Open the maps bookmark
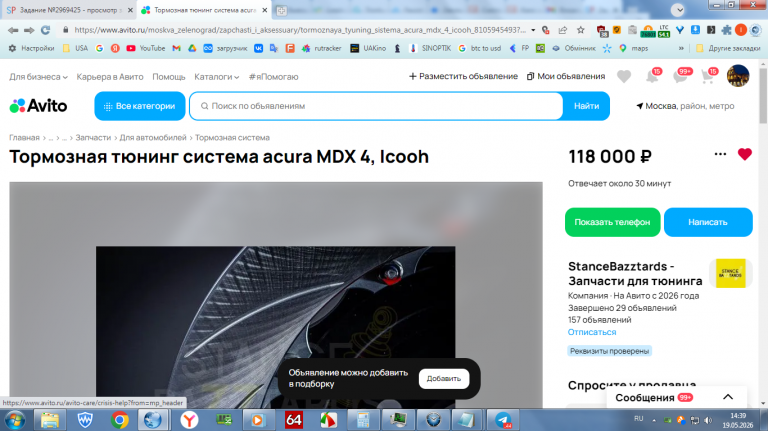The image size is (768, 431). 633,48
